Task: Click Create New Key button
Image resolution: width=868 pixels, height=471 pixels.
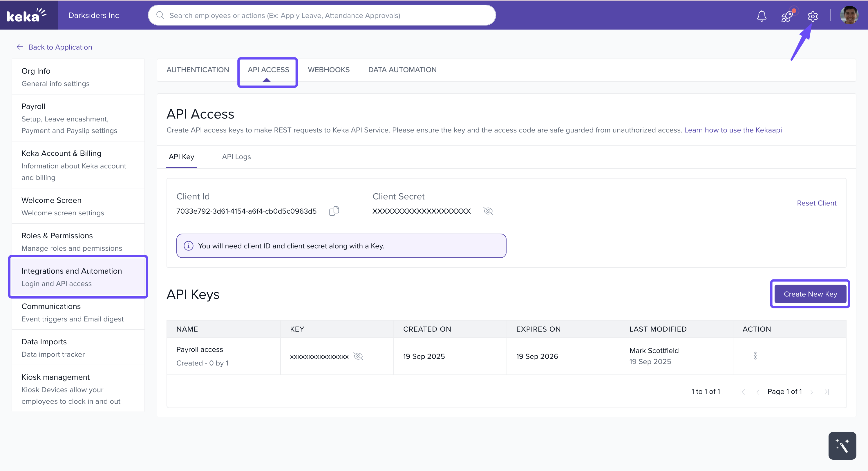Action: tap(810, 294)
